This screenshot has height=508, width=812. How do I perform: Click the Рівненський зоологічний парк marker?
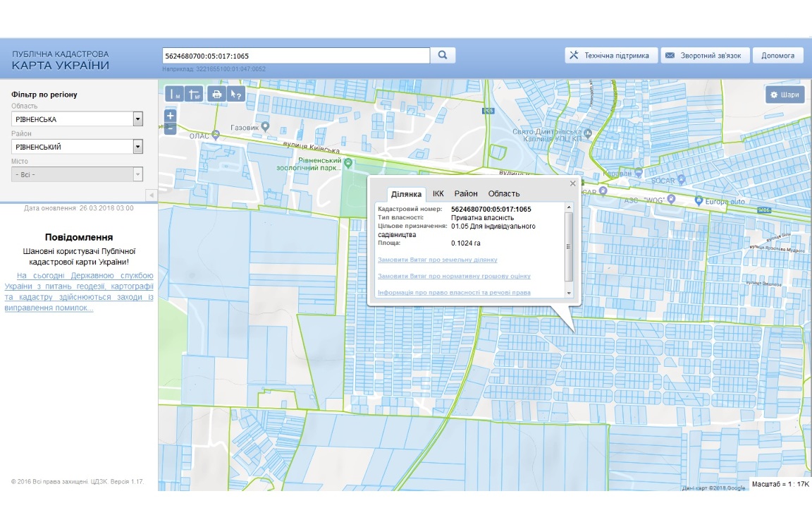[348, 163]
